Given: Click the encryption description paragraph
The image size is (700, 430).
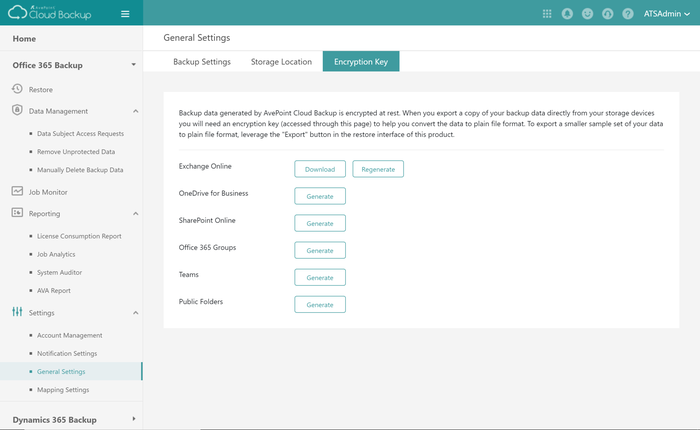Looking at the screenshot, I should pyautogui.click(x=421, y=124).
